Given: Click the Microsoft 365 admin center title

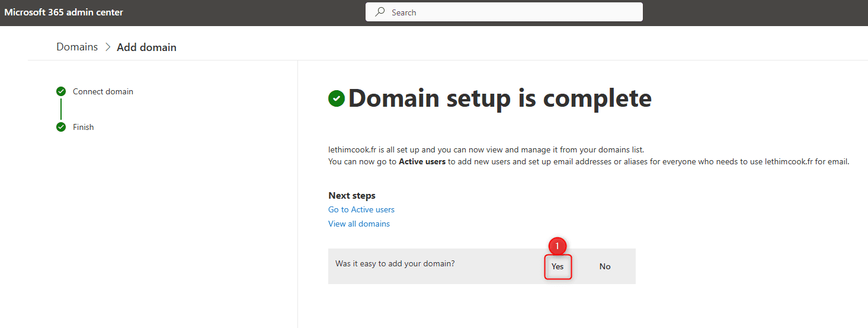Looking at the screenshot, I should 64,12.
